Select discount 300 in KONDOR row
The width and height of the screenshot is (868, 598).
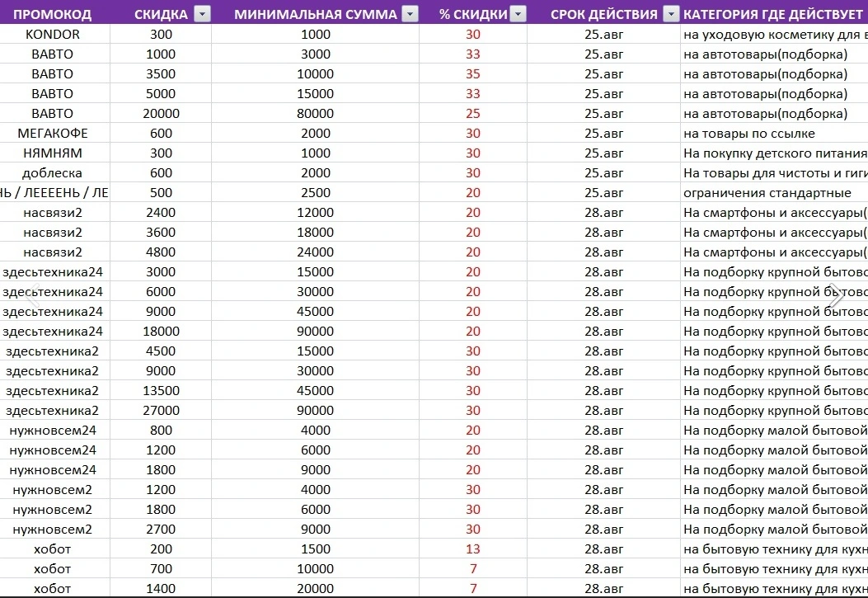point(161,35)
